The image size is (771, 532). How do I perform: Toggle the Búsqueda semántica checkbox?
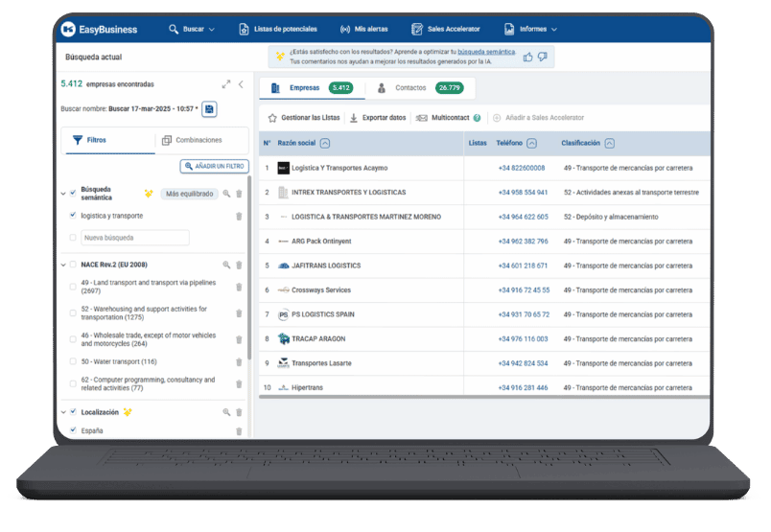(73, 193)
